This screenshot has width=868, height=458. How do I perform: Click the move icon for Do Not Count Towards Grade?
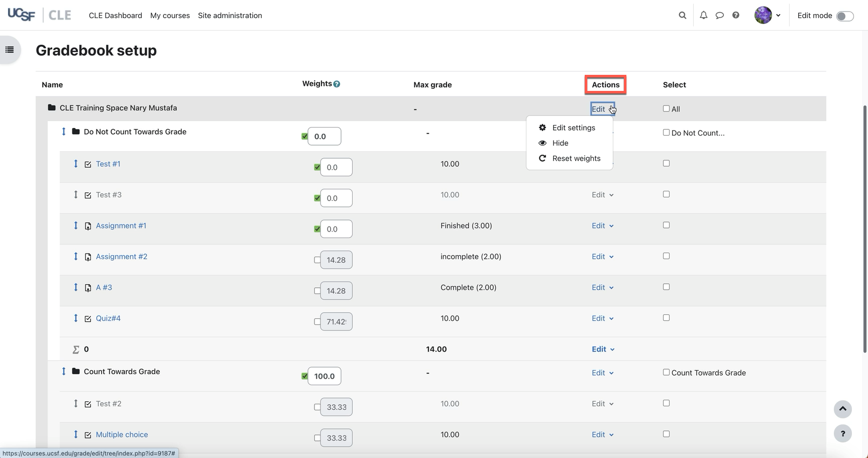click(x=64, y=132)
